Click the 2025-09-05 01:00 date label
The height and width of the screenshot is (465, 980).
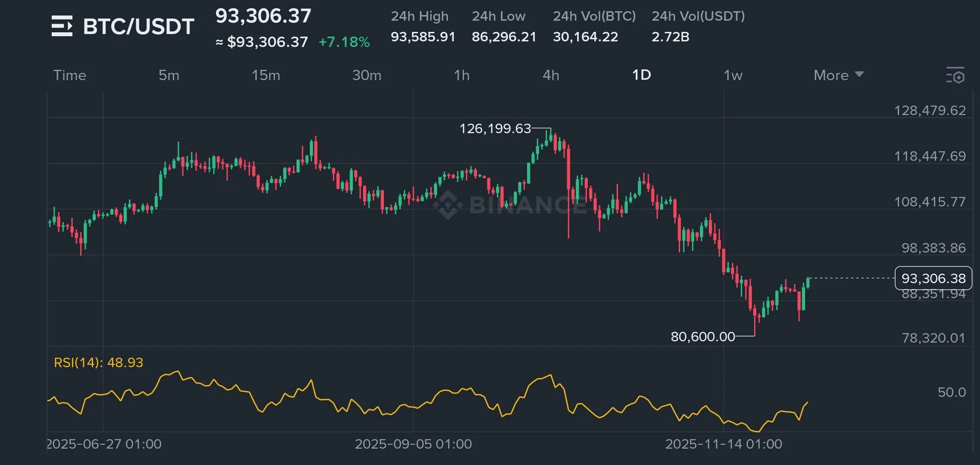413,444
